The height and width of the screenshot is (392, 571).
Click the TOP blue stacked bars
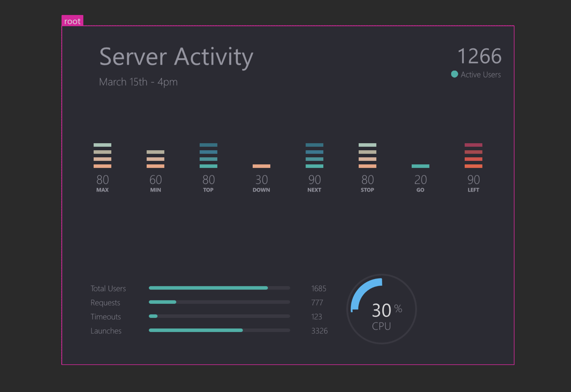(x=209, y=155)
